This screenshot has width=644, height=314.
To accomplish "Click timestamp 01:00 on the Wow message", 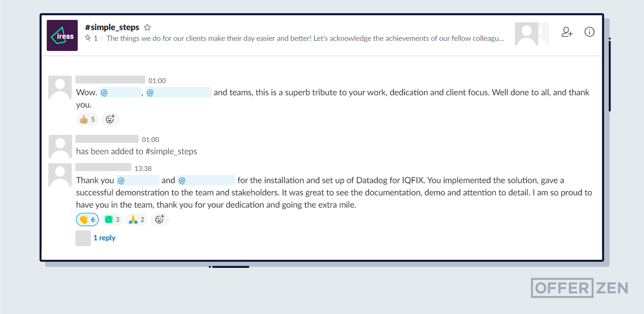I will [157, 81].
